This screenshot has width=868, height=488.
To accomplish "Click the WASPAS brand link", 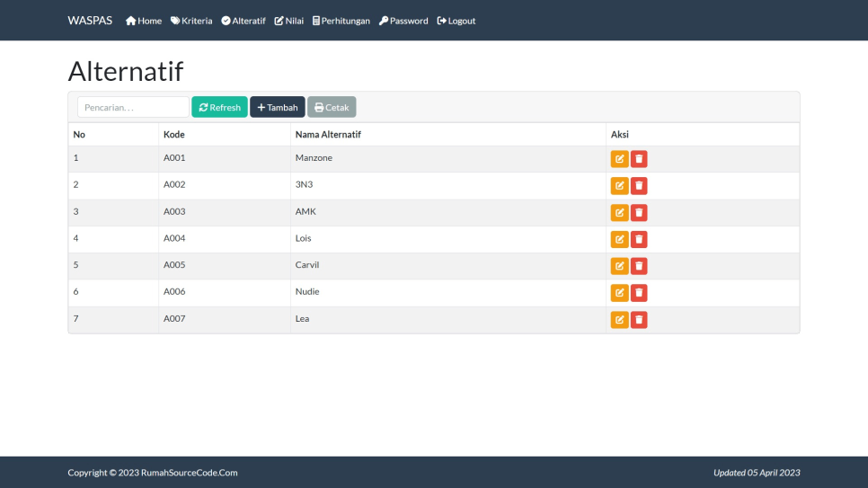I will point(90,21).
